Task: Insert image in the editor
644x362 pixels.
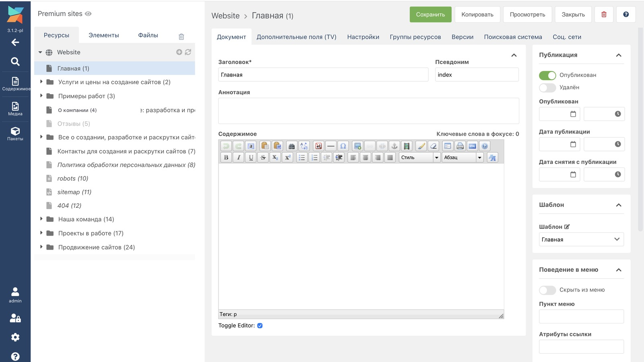Action: pyautogui.click(x=357, y=146)
